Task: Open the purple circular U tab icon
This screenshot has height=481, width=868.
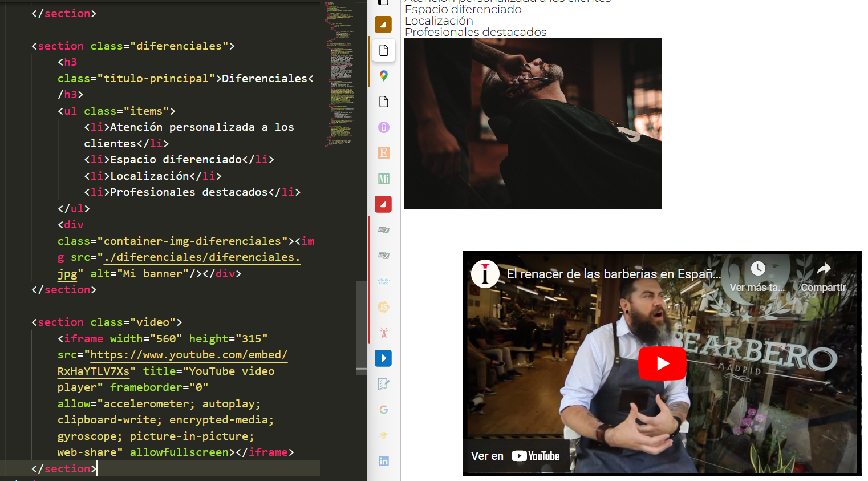Action: [x=384, y=127]
